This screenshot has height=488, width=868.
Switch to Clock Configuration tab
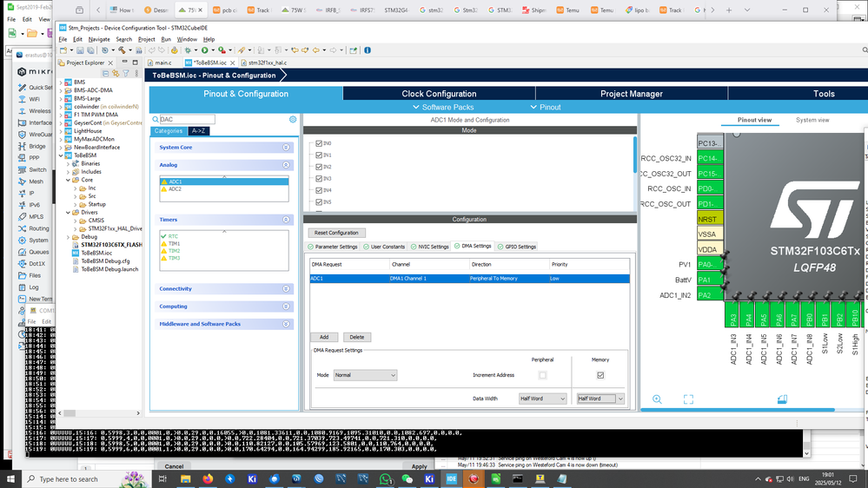click(439, 94)
